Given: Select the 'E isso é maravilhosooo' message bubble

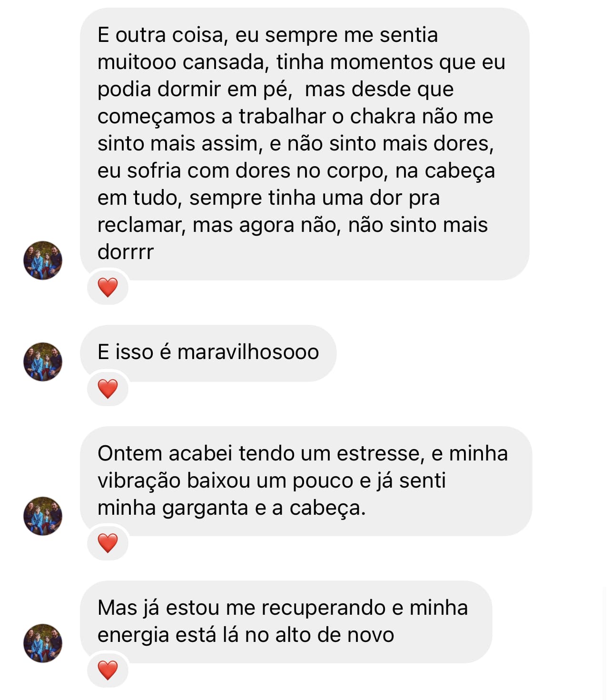Looking at the screenshot, I should tap(208, 353).
